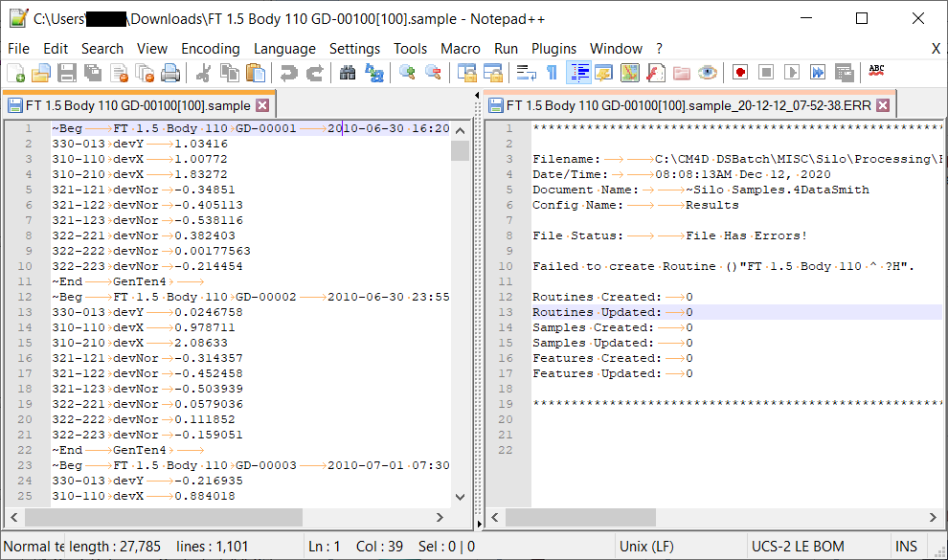
Task: Select the .ERR file tab in right pane
Action: click(687, 105)
